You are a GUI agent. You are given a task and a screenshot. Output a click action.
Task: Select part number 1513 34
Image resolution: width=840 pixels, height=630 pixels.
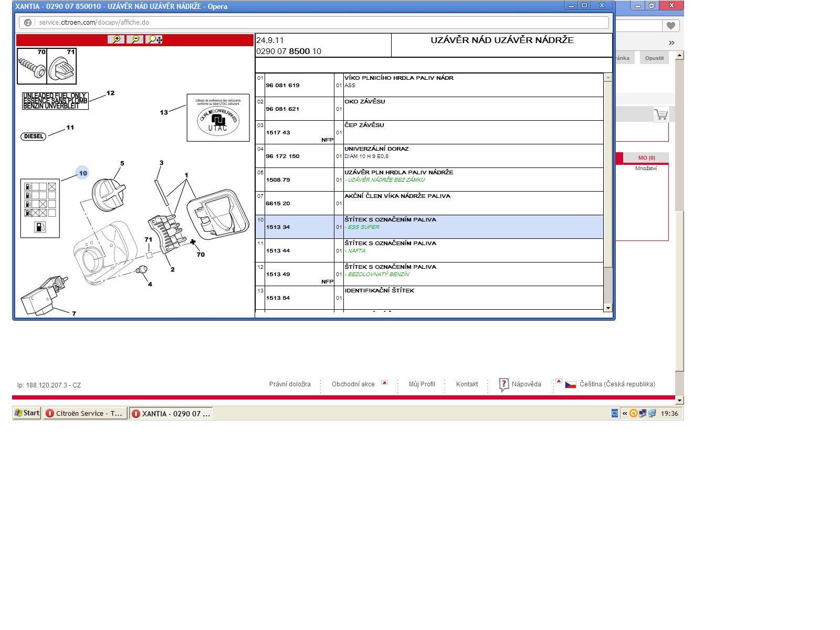point(278,227)
